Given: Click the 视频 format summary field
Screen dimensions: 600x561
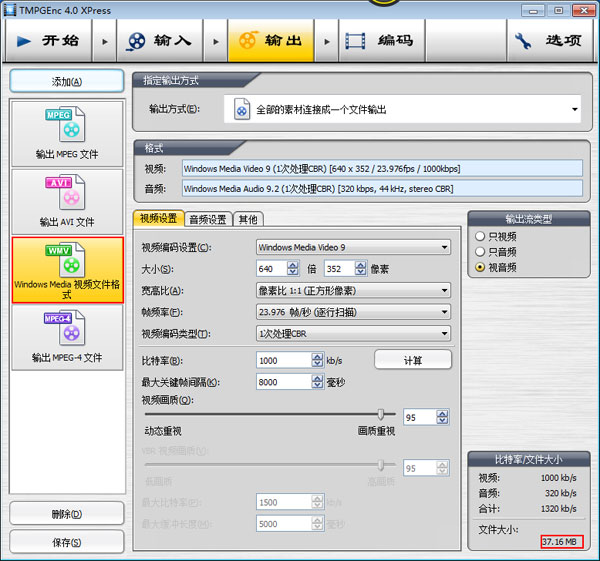Looking at the screenshot, I should pos(382,168).
